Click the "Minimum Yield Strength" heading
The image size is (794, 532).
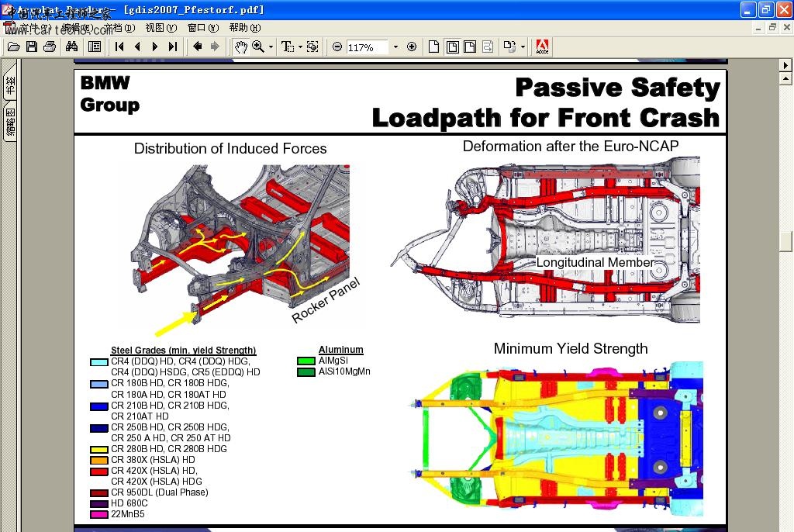[571, 348]
